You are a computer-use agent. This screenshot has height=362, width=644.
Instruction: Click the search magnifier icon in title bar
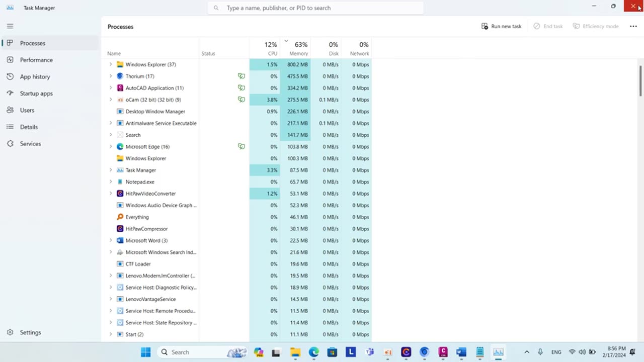pos(216,8)
